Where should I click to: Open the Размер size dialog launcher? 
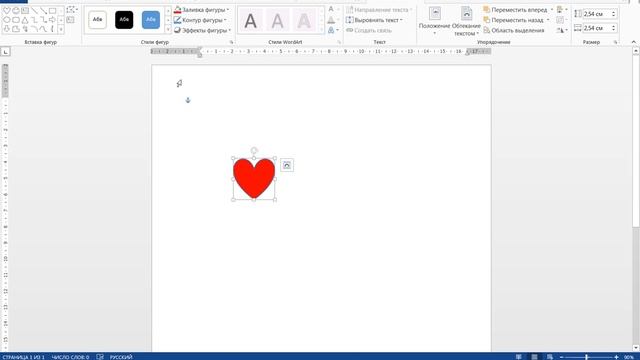[616, 42]
